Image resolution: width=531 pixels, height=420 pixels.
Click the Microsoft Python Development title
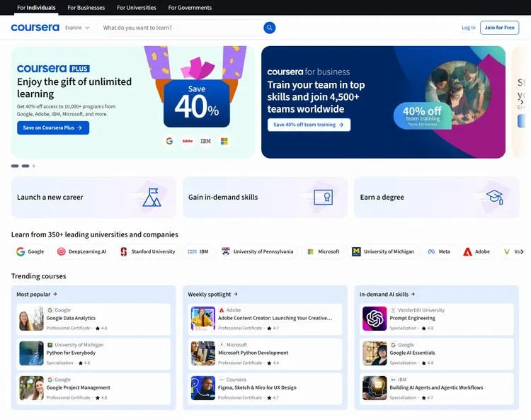253,353
